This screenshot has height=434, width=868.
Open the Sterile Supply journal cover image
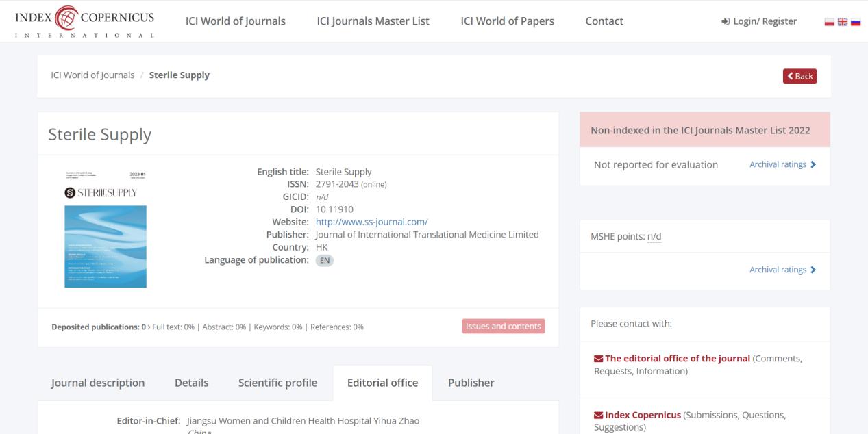pos(106,228)
